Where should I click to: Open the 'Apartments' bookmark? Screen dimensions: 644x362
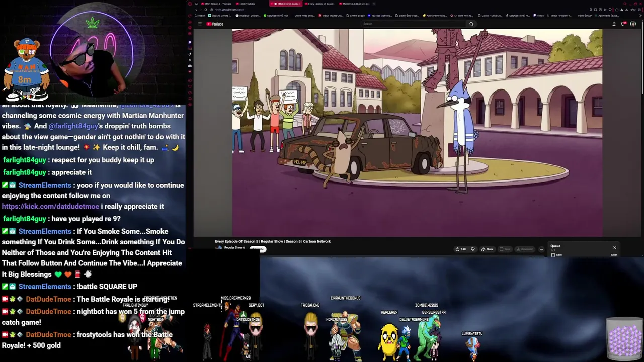[x=607, y=16]
